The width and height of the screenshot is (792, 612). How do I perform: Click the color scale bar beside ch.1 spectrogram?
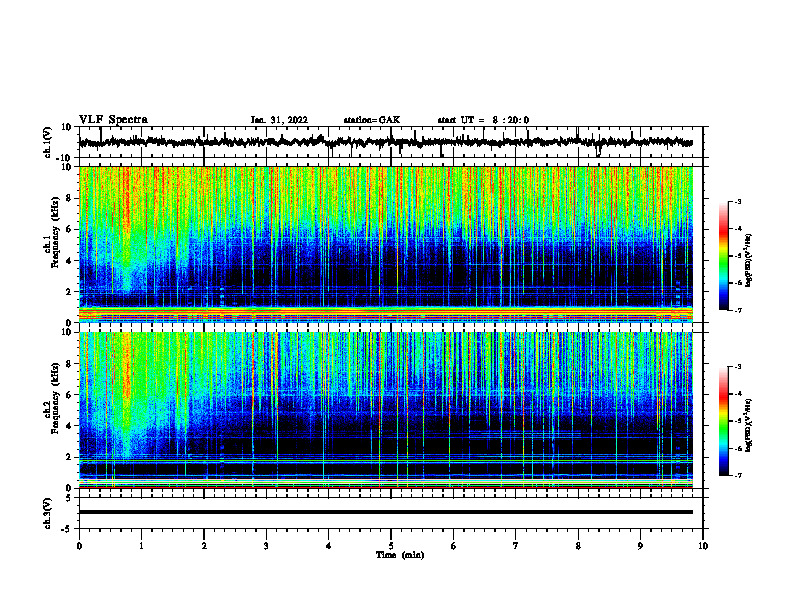point(724,256)
